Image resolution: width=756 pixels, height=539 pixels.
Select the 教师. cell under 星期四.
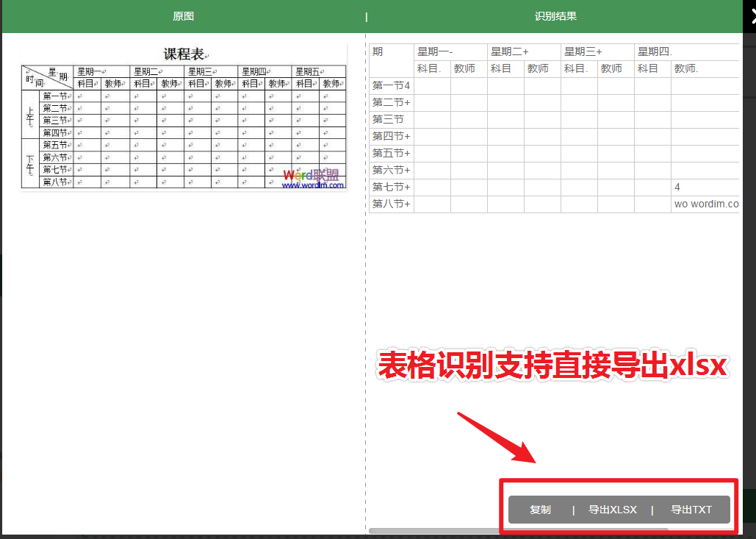(705, 69)
